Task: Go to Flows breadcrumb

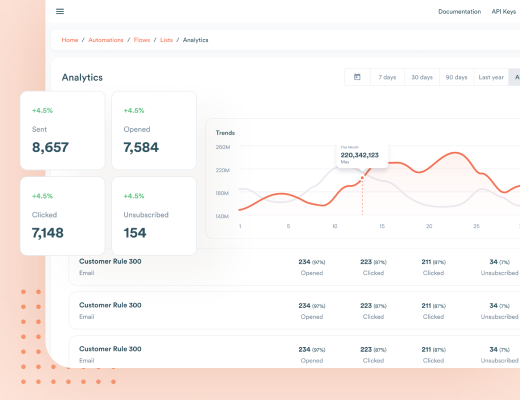Action: 142,40
